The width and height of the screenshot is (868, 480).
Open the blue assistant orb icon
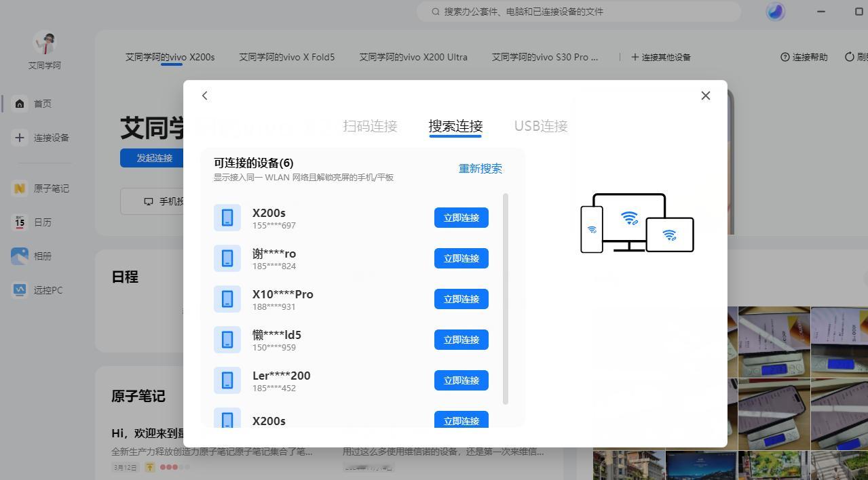(x=775, y=12)
